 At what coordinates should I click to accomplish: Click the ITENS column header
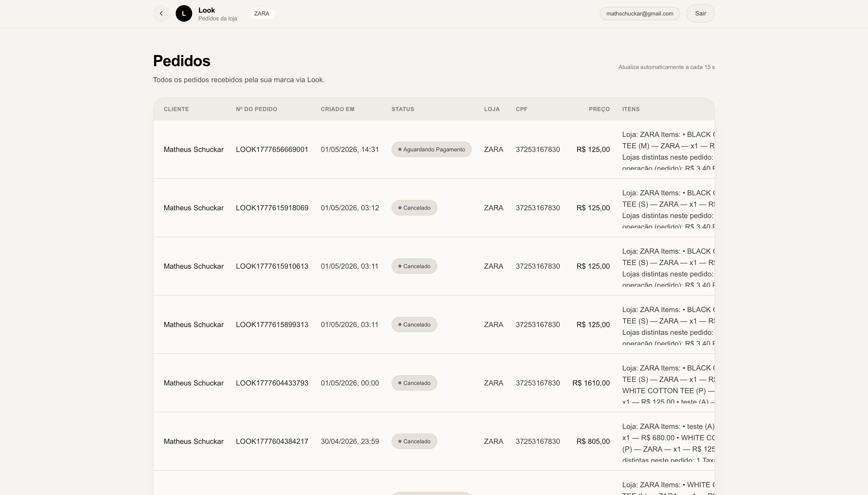pos(631,109)
